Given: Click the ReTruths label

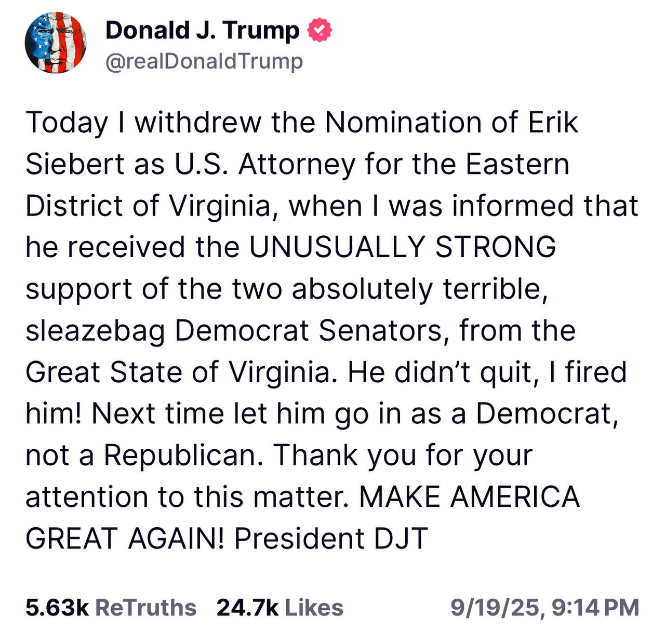Looking at the screenshot, I should click(146, 608).
